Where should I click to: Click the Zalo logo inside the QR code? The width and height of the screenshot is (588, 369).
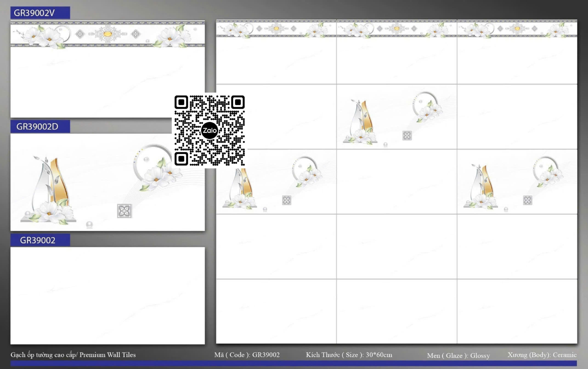[209, 131]
